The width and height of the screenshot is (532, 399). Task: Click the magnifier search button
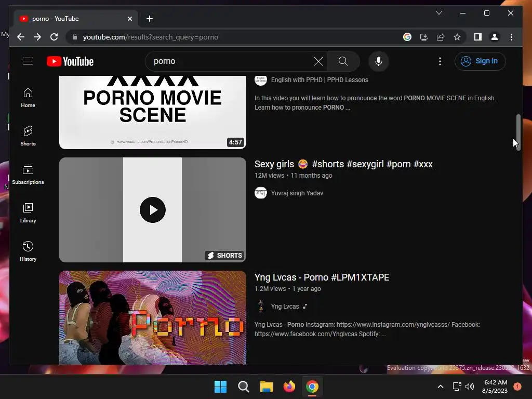pos(343,61)
